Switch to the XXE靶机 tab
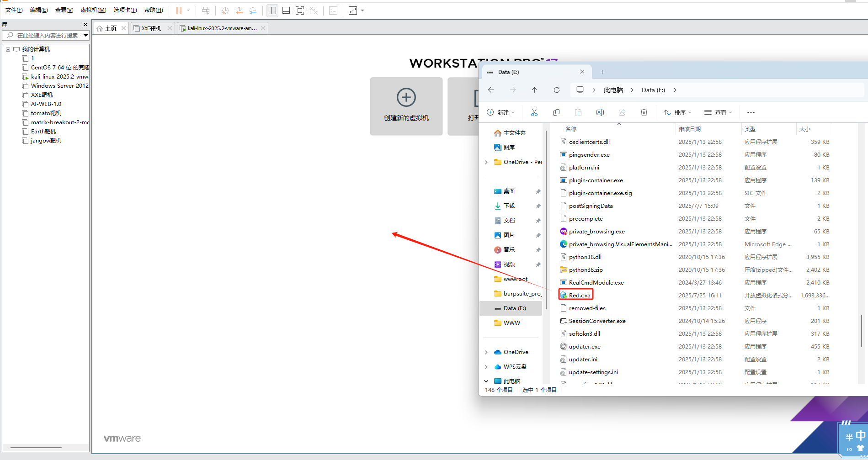 click(x=151, y=28)
